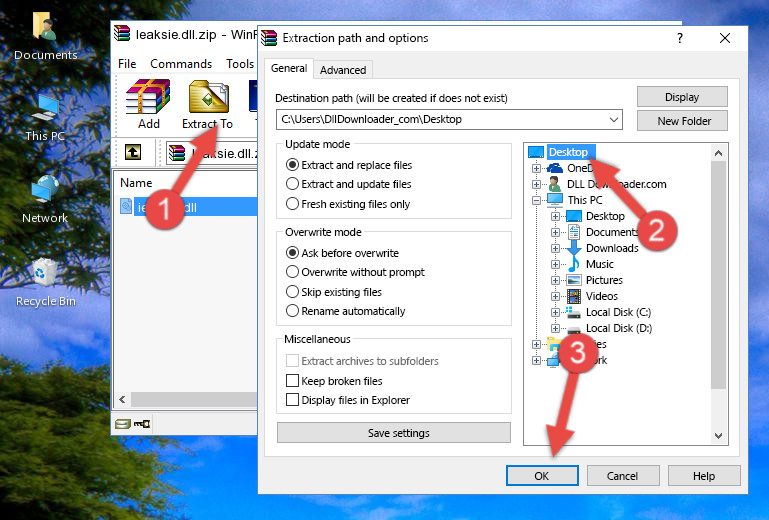
Task: Open the Tools menu in WinRAR
Action: pos(240,64)
